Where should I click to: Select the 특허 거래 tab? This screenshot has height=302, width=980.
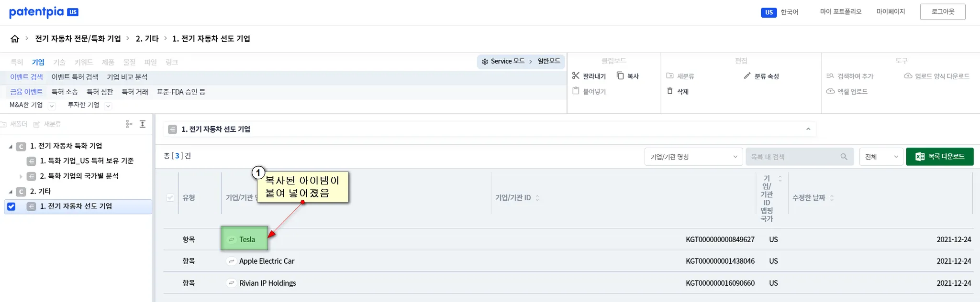click(x=135, y=92)
